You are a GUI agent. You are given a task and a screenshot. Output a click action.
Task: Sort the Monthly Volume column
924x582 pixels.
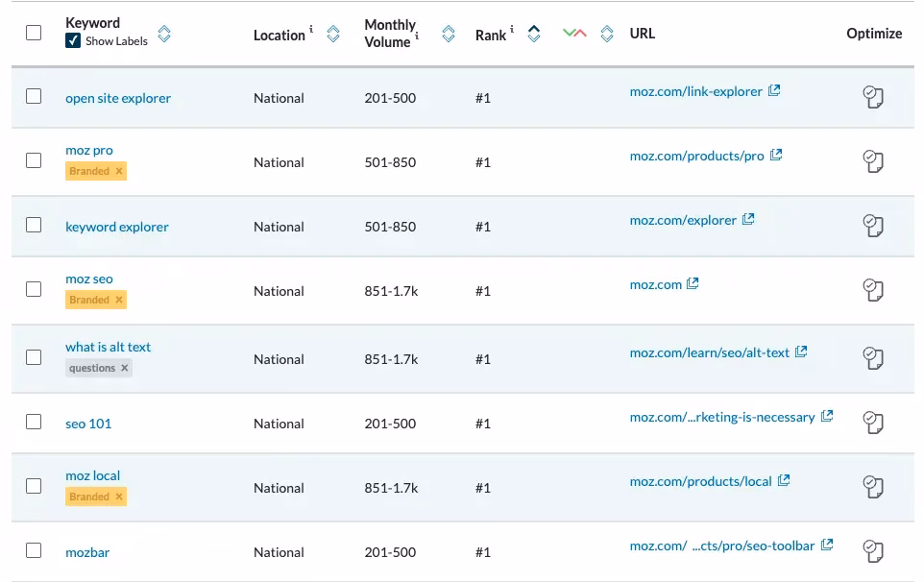pos(448,33)
